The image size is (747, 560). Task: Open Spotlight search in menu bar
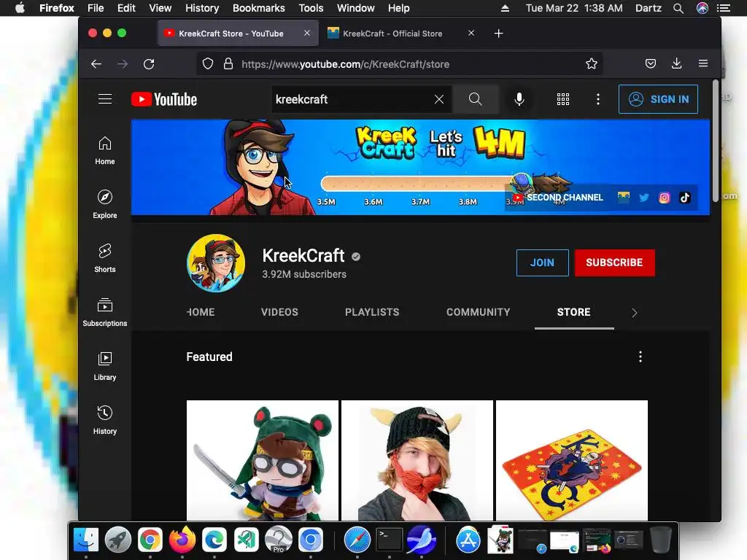(678, 8)
